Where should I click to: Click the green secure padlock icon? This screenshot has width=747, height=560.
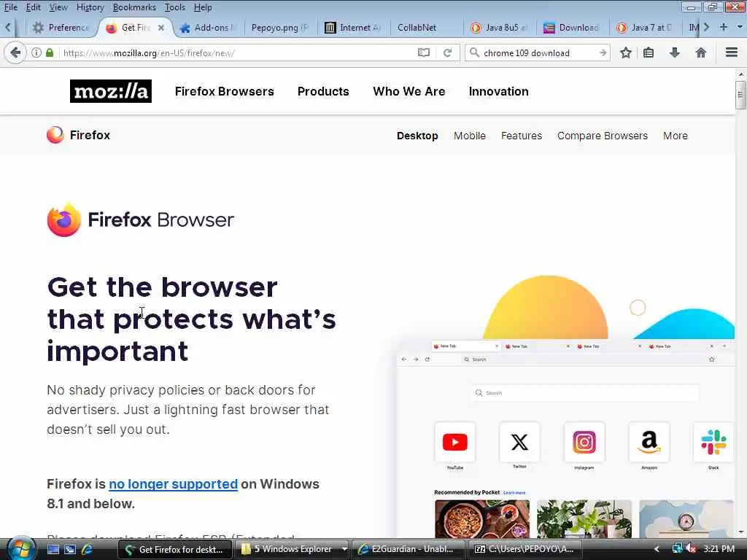point(50,52)
